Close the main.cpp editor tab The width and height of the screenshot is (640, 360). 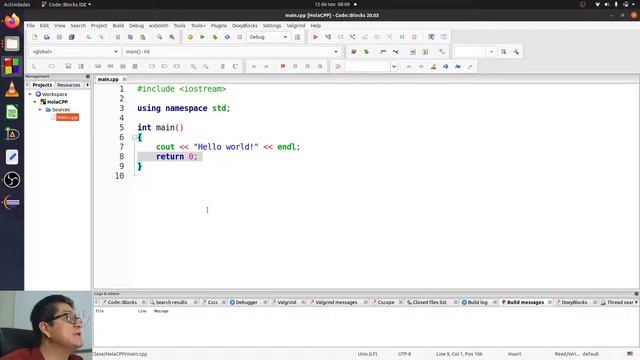[x=124, y=79]
